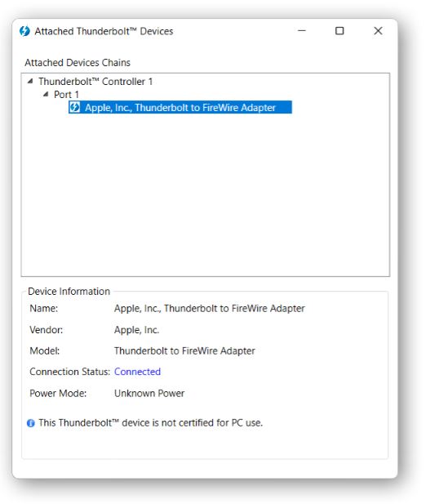Click the Model value text
The width and height of the screenshot is (430, 504).
184,351
